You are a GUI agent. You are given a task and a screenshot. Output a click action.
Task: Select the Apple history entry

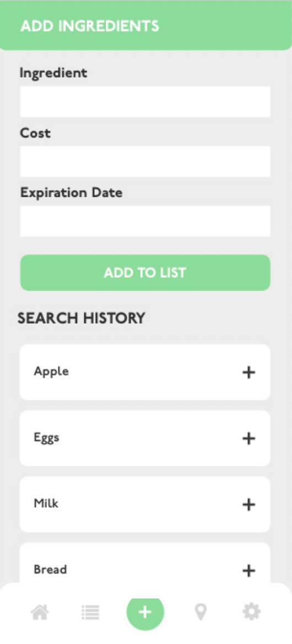coord(145,372)
